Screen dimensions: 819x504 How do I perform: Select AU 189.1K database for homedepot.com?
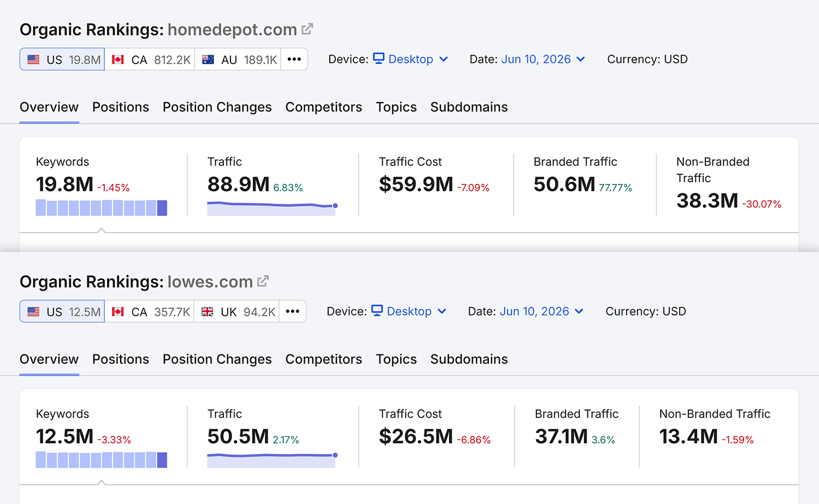click(238, 60)
